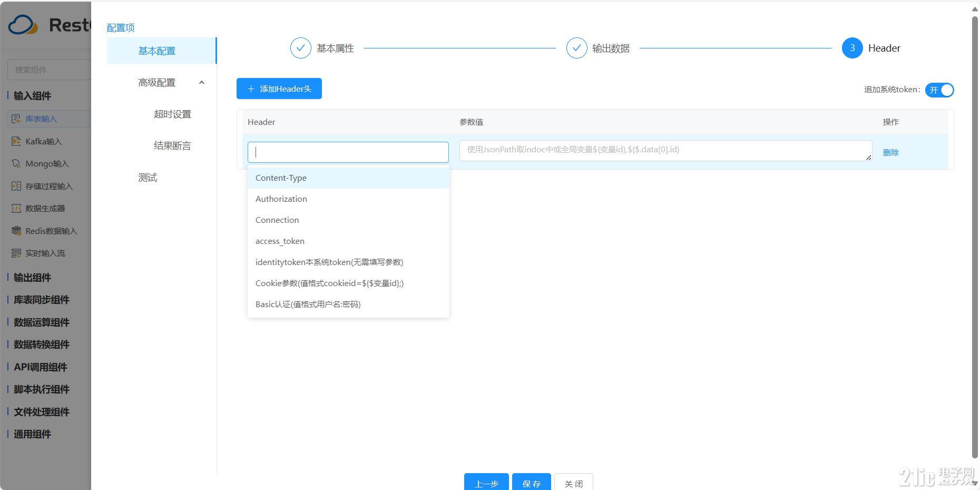Screen dimensions: 980x490
Task: Open the 测试 menu item
Action: click(148, 178)
